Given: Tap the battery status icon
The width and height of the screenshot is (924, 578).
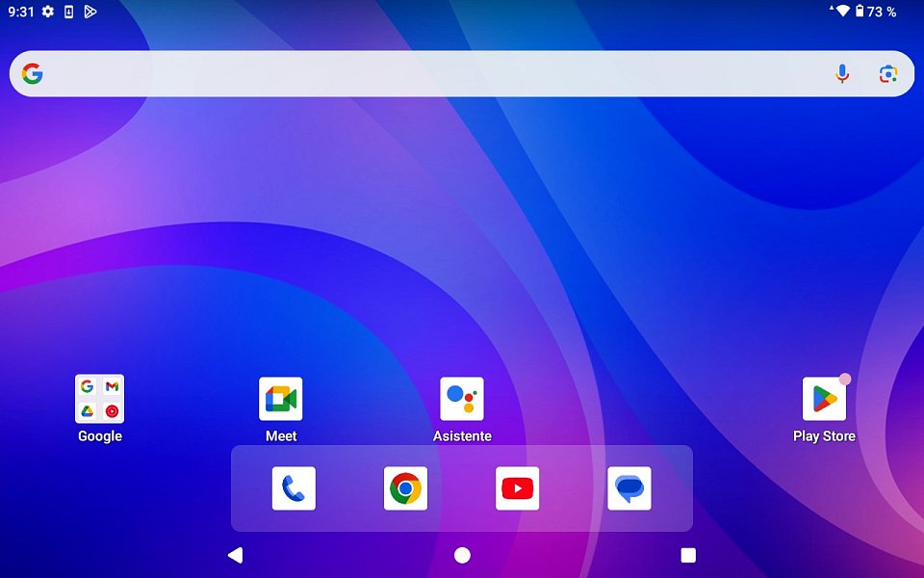Looking at the screenshot, I should click(x=860, y=11).
